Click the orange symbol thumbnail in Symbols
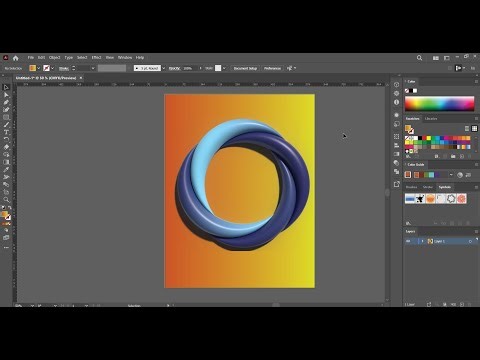The image size is (480, 360). click(x=430, y=199)
